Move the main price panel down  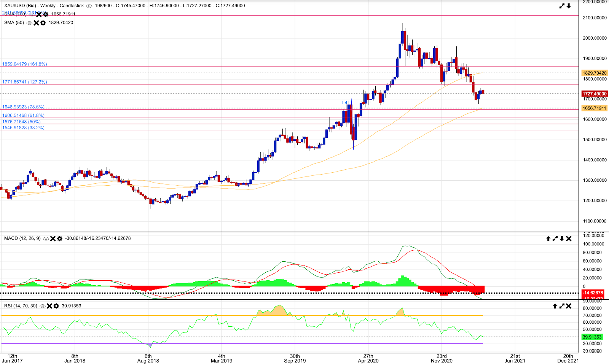coord(569,6)
